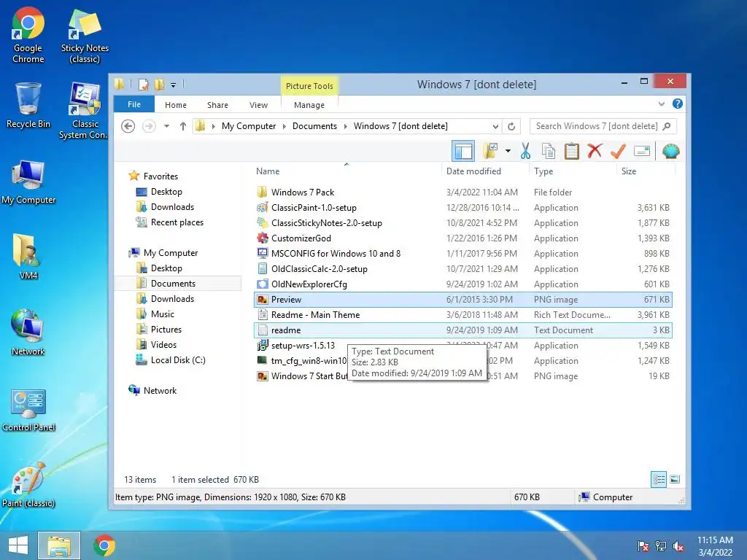Select the Windows 7 Pack folder
Image resolution: width=747 pixels, height=560 pixels.
click(463, 192)
